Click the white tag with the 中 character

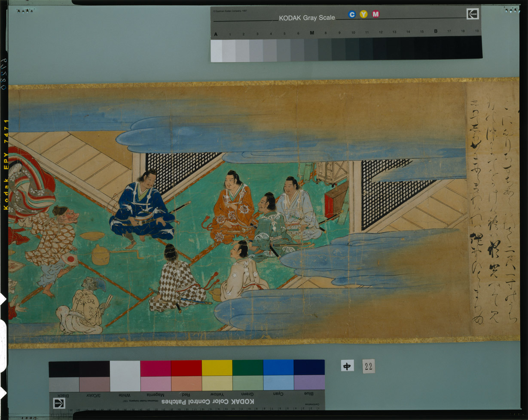[347, 366]
